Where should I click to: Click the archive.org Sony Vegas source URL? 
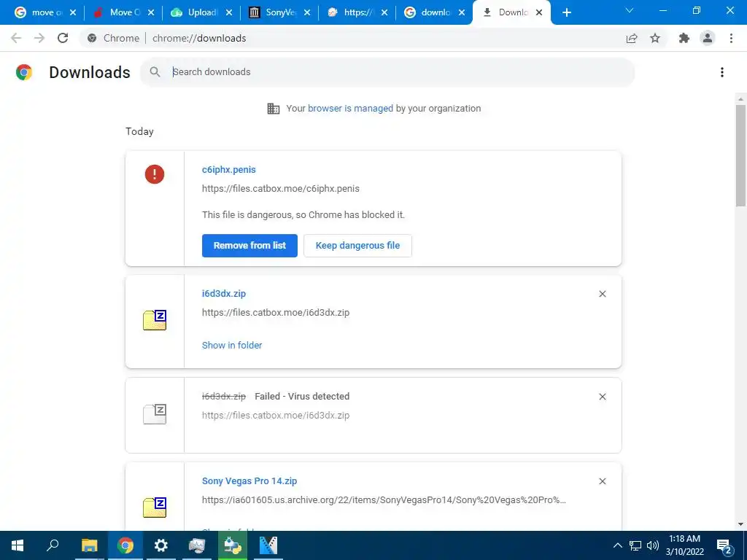tap(384, 500)
